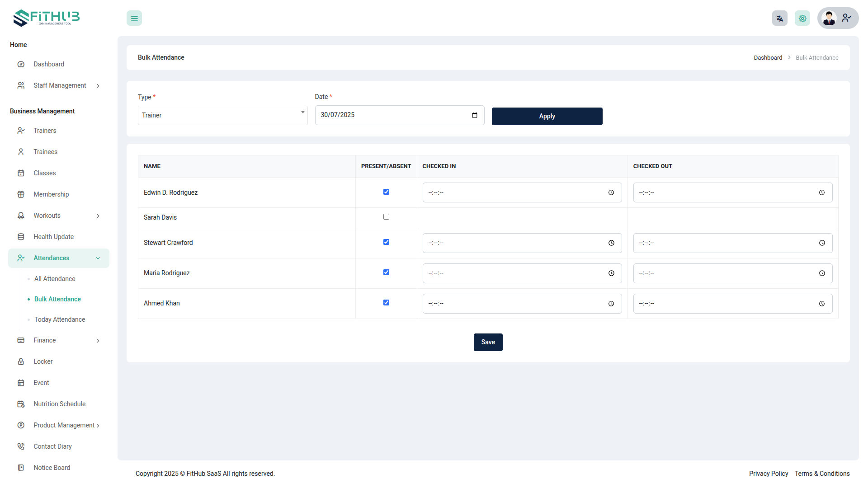The height and width of the screenshot is (488, 868).
Task: Click the FitHub logo
Action: tap(47, 18)
